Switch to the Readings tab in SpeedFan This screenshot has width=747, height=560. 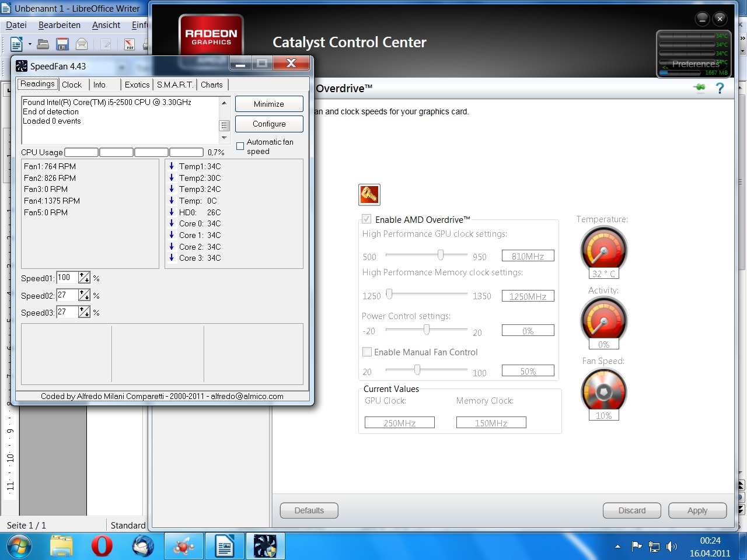coord(37,84)
